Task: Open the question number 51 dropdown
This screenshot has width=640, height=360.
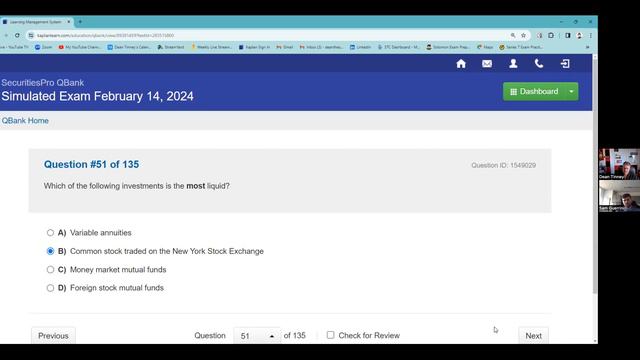Action: click(257, 336)
